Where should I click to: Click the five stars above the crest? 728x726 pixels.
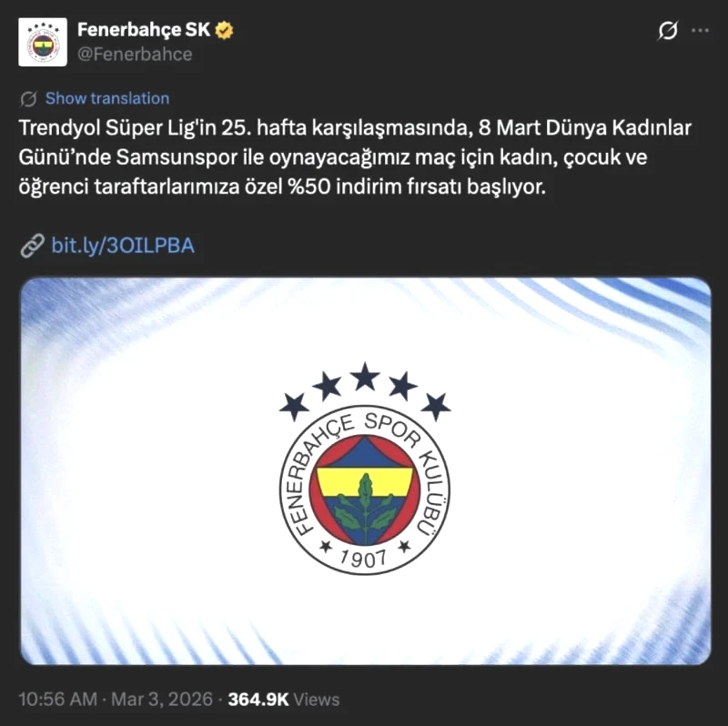365,391
